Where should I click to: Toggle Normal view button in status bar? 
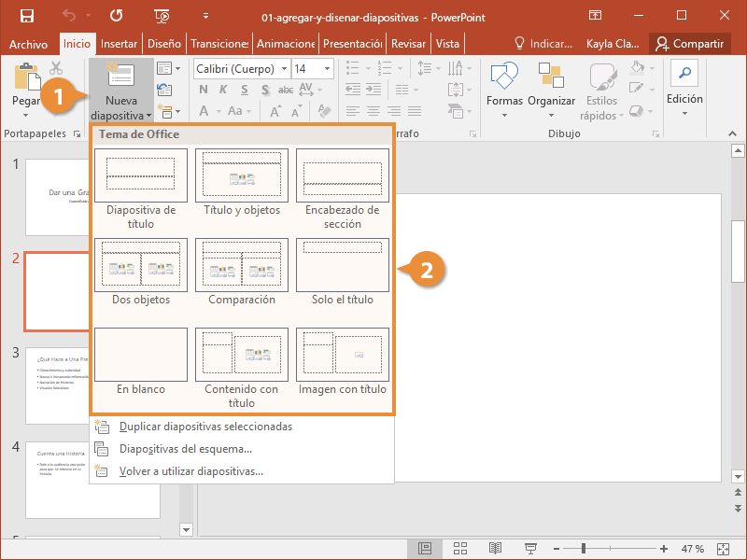pos(425,548)
